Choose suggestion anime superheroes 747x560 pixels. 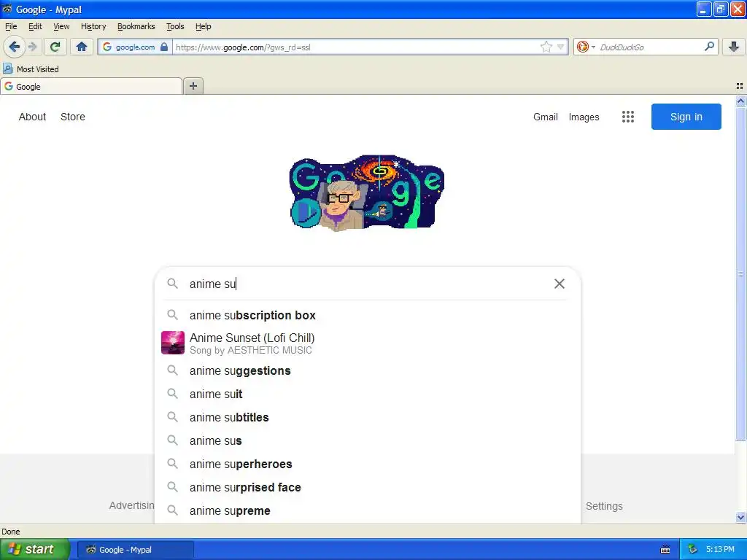(368, 464)
